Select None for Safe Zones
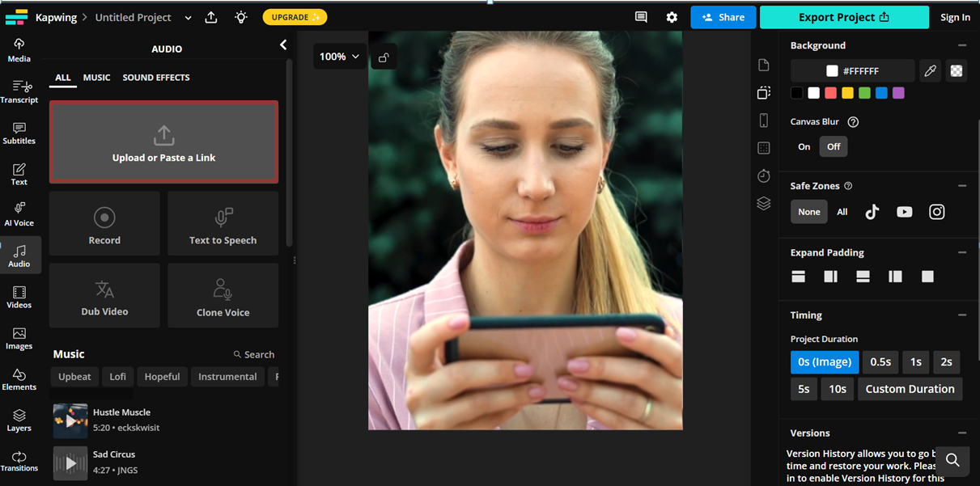Screen dimensions: 980x486 [809, 212]
